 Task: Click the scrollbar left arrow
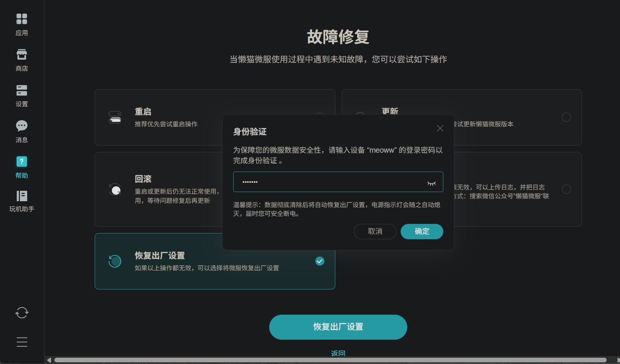[49, 360]
